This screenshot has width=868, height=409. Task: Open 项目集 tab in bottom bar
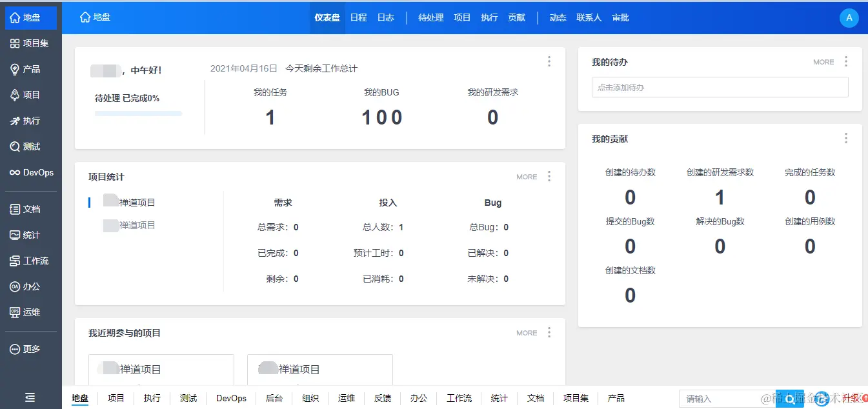(576, 398)
